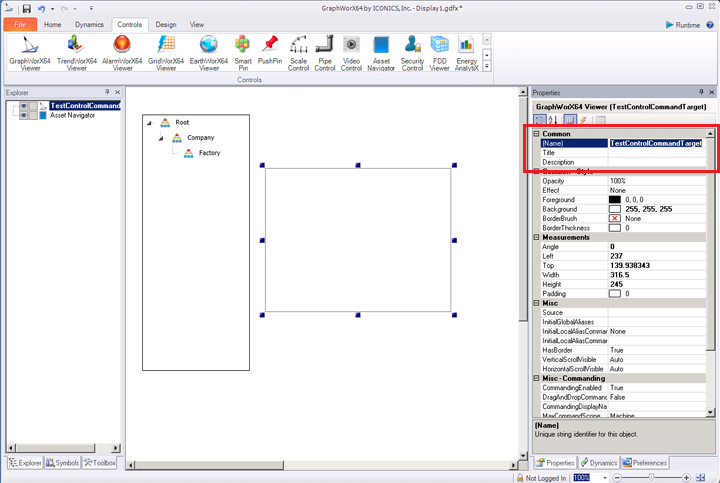720x483 pixels.
Task: Toggle alphabetical sorting in Properties panel
Action: point(555,120)
